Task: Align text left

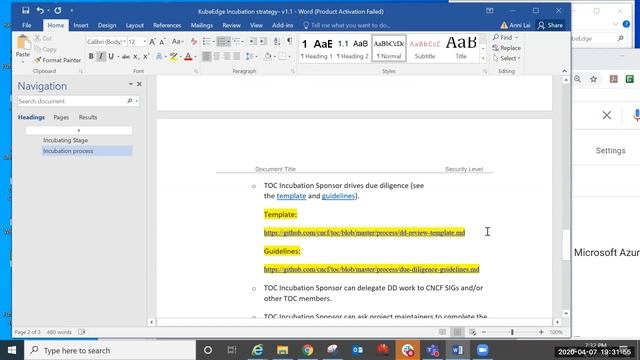Action: 207,56
